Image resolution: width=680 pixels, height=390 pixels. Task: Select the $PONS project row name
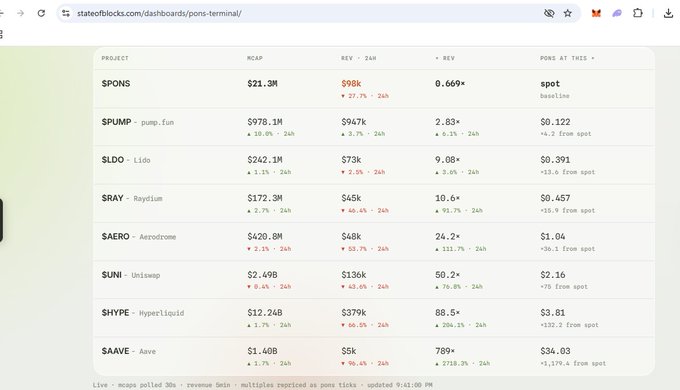116,84
